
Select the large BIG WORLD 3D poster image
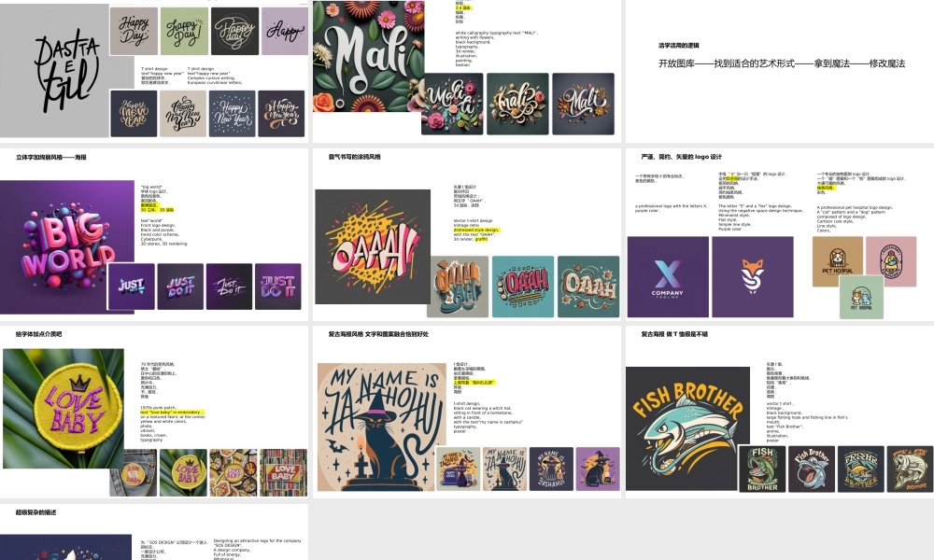(x=66, y=247)
